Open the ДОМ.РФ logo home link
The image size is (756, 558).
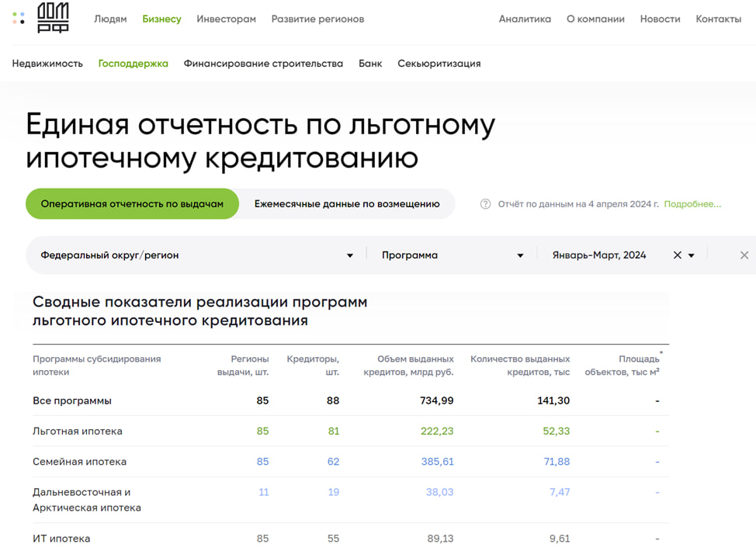[x=53, y=18]
